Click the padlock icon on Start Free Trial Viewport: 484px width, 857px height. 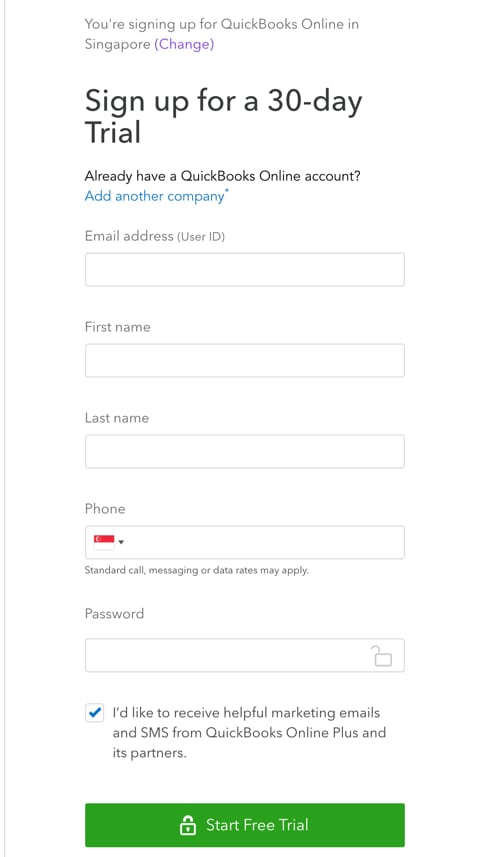point(187,825)
